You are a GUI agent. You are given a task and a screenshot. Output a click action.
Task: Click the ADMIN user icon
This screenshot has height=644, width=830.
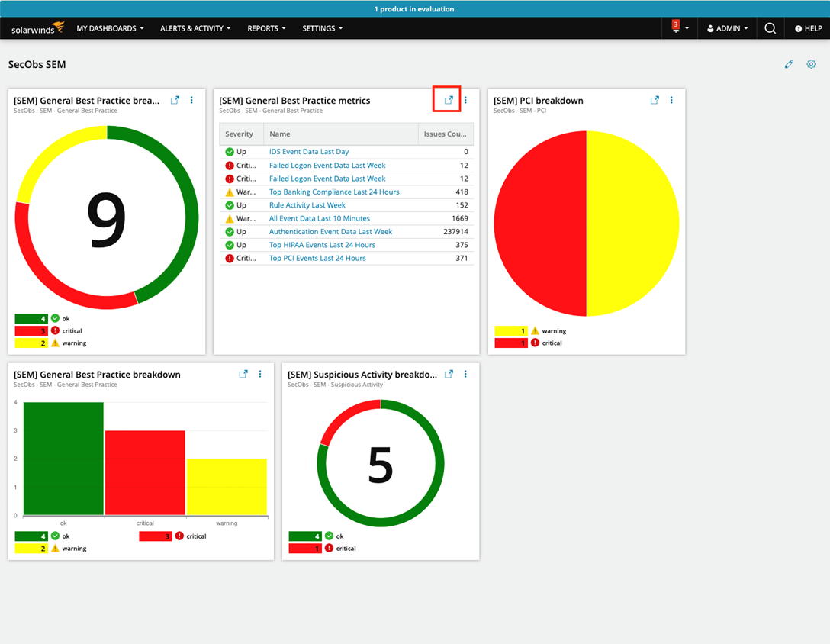(710, 28)
